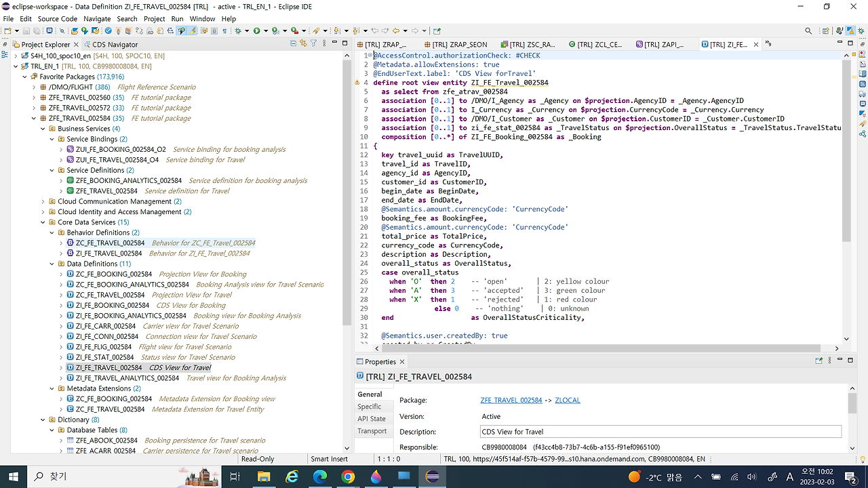Collapse the Service Bindings folder
The width and height of the screenshot is (868, 488).
(52, 139)
